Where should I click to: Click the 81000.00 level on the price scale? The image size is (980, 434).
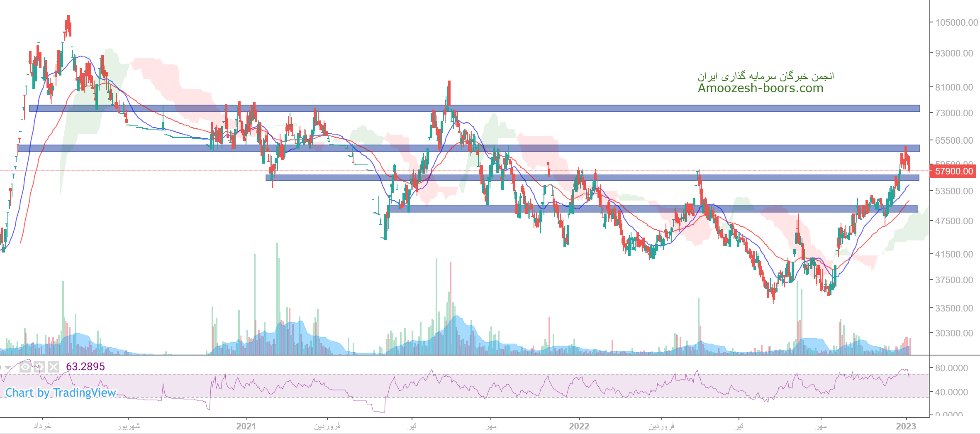tap(953, 87)
